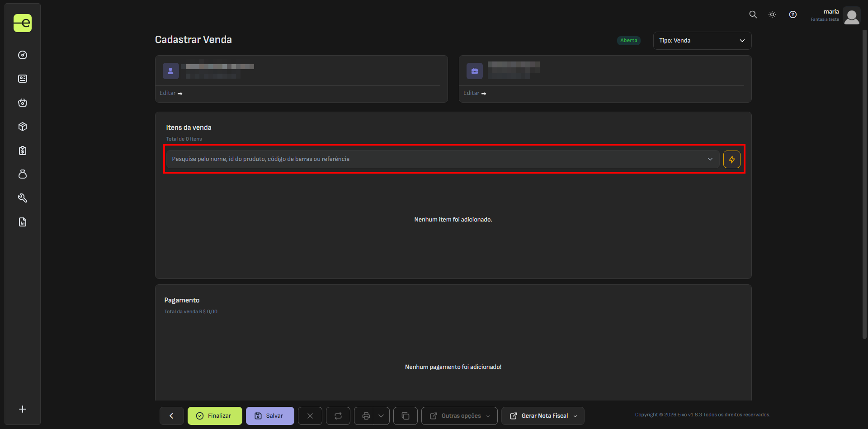Image resolution: width=868 pixels, height=429 pixels.
Task: Click the back arrow button in footer
Action: 171,416
